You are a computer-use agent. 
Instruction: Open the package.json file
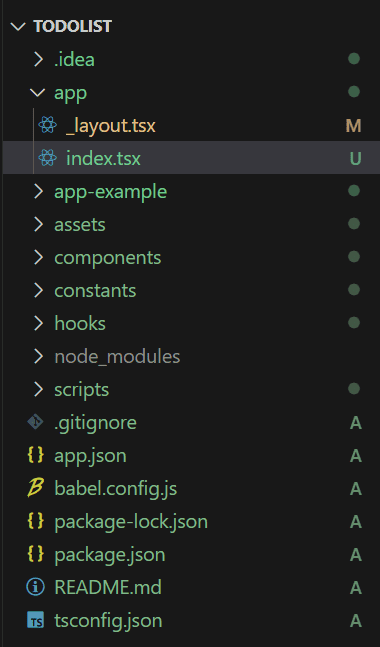pos(110,555)
